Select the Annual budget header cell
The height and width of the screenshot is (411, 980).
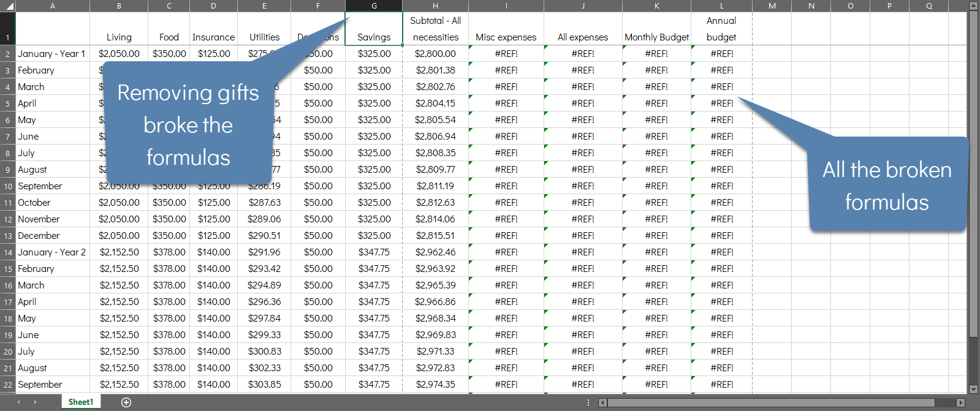721,29
